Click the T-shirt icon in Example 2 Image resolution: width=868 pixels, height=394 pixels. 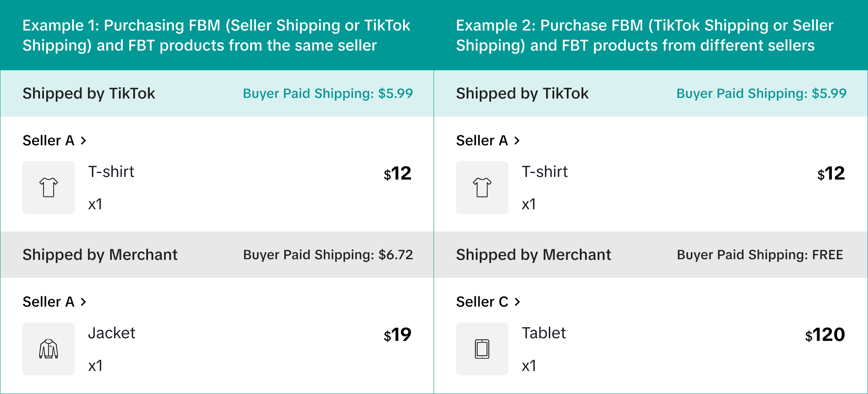[482, 187]
